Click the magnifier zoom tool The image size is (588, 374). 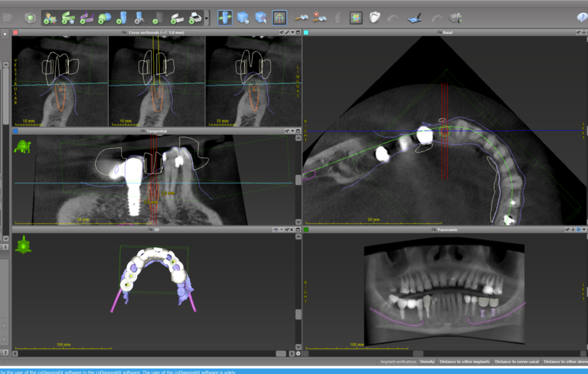(301, 17)
